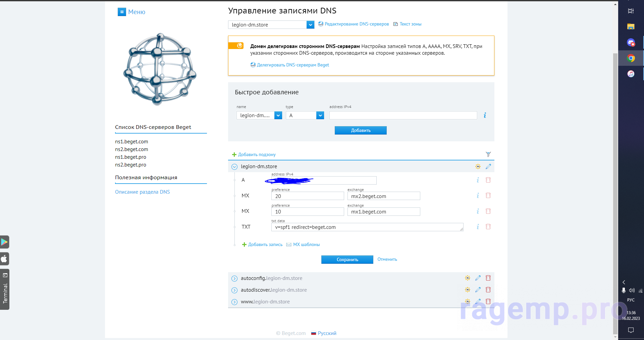
Task: Expand the autoconfig.legion-dm.store subdomain
Action: pyautogui.click(x=234, y=278)
